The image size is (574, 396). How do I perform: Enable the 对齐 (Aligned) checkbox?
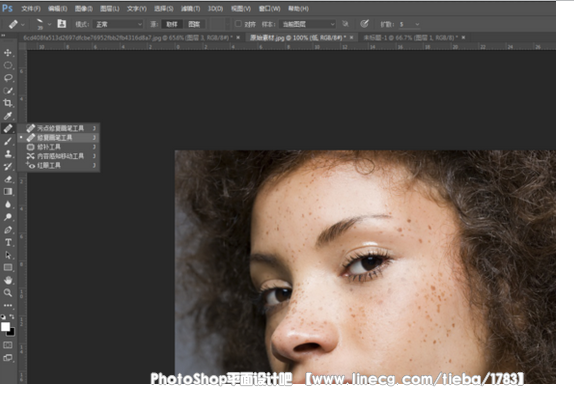coord(238,24)
